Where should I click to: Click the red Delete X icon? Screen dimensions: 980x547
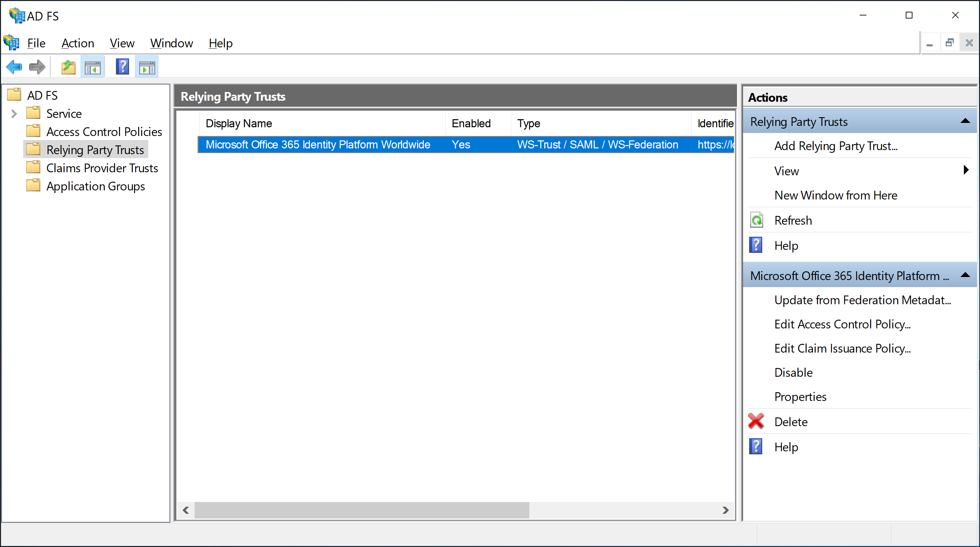pyautogui.click(x=756, y=421)
